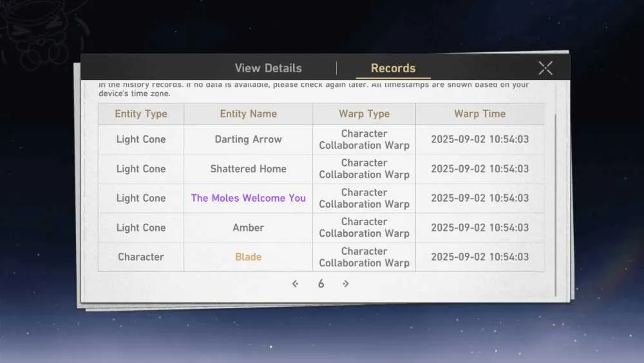Screen dimensions: 644x363
Task: Click the Entity Name column header
Action: [249, 114]
